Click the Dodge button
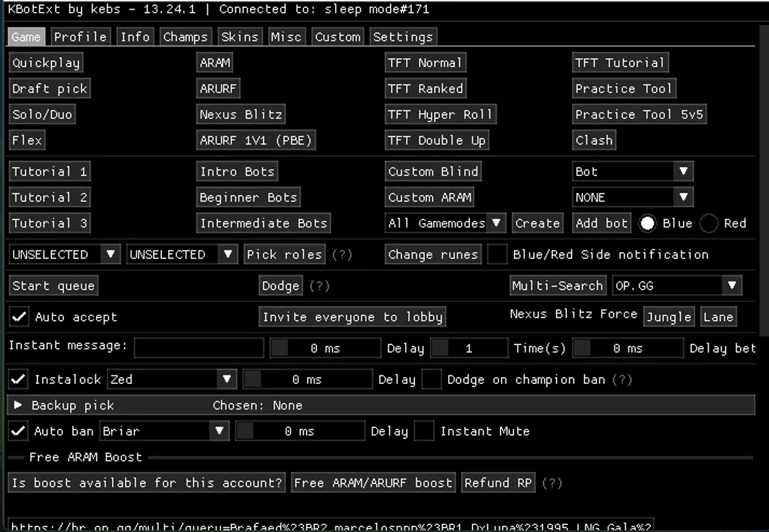The image size is (769, 532). pyautogui.click(x=280, y=285)
